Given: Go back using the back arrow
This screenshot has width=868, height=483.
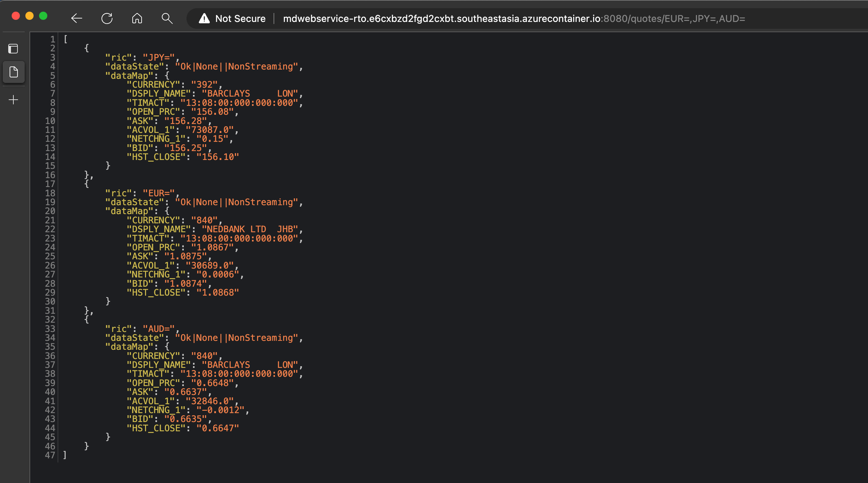Looking at the screenshot, I should click(76, 18).
